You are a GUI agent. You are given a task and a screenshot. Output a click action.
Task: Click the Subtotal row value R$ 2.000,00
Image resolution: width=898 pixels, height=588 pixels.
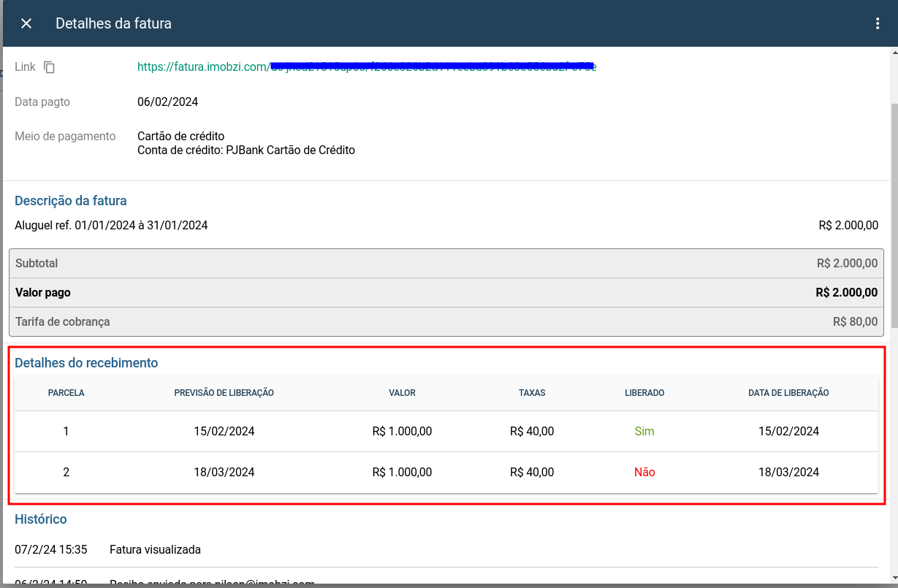[x=847, y=263]
